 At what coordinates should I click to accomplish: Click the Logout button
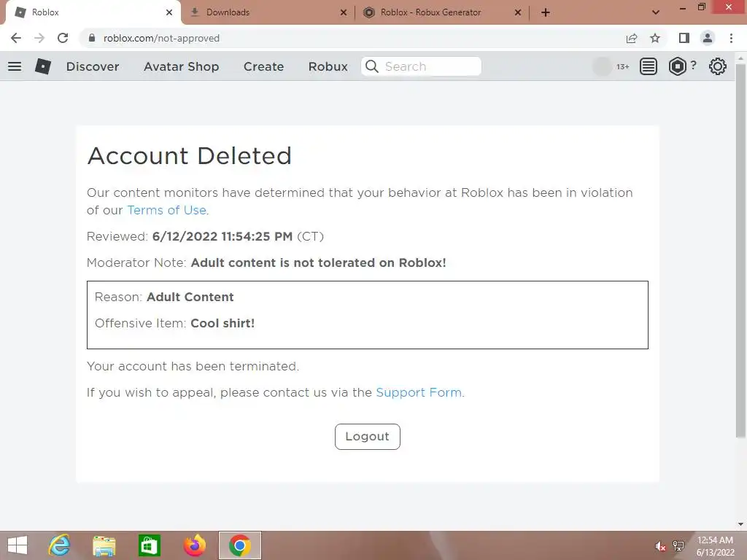(x=368, y=437)
